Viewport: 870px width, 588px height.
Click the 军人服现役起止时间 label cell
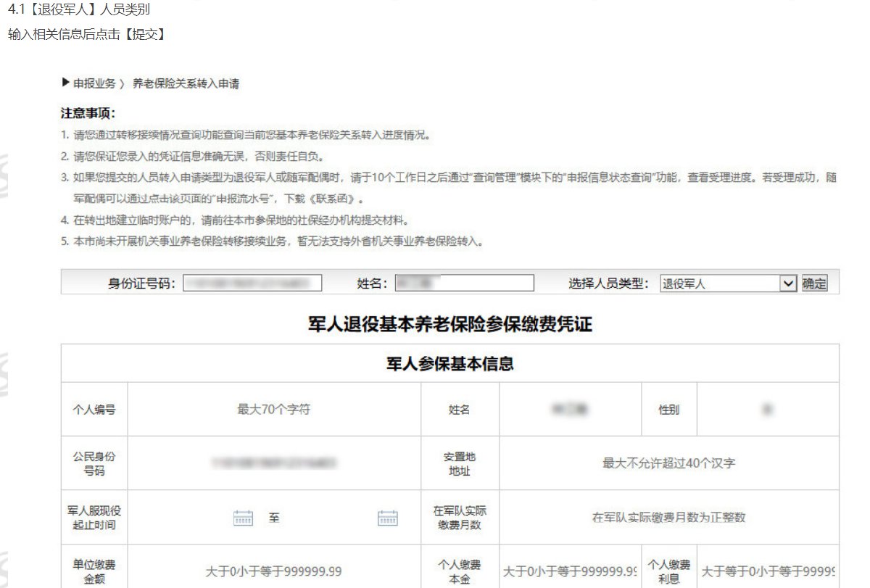coord(94,518)
